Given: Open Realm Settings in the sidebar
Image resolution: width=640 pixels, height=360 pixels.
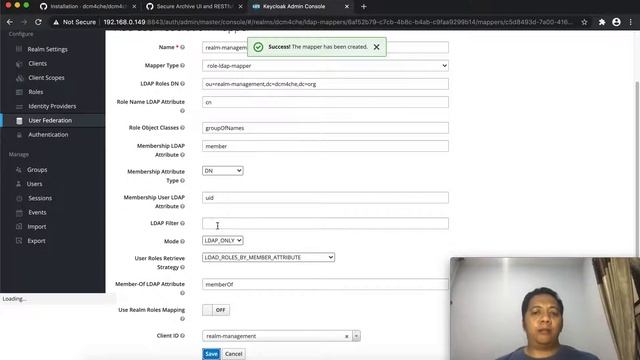Looking at the screenshot, I should point(47,49).
